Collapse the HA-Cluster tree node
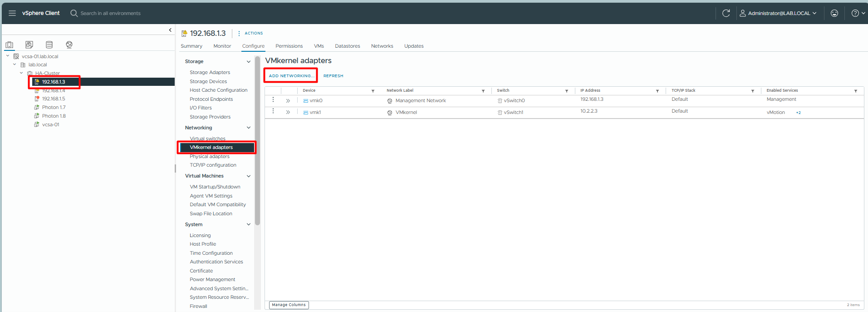This screenshot has width=868, height=312. click(21, 73)
